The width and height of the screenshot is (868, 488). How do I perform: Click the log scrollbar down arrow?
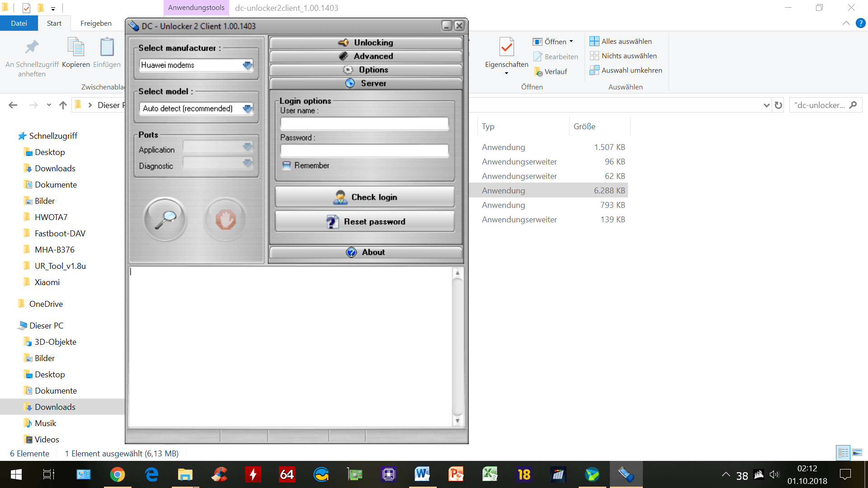point(458,421)
